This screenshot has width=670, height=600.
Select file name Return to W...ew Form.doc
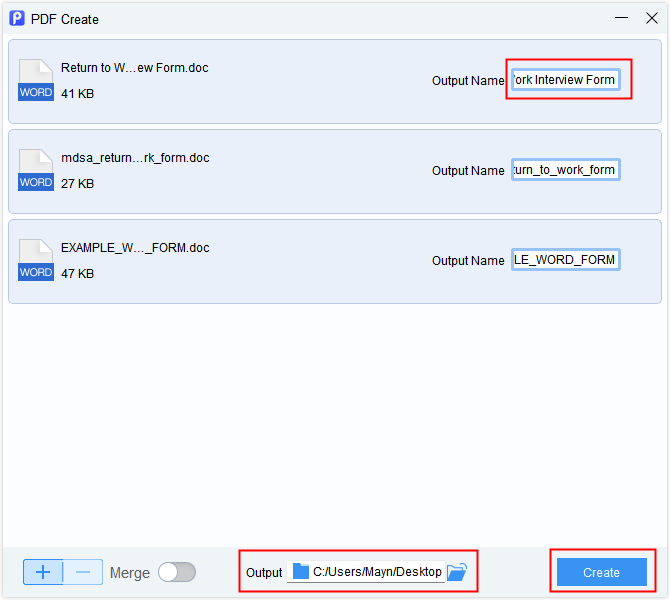(135, 68)
